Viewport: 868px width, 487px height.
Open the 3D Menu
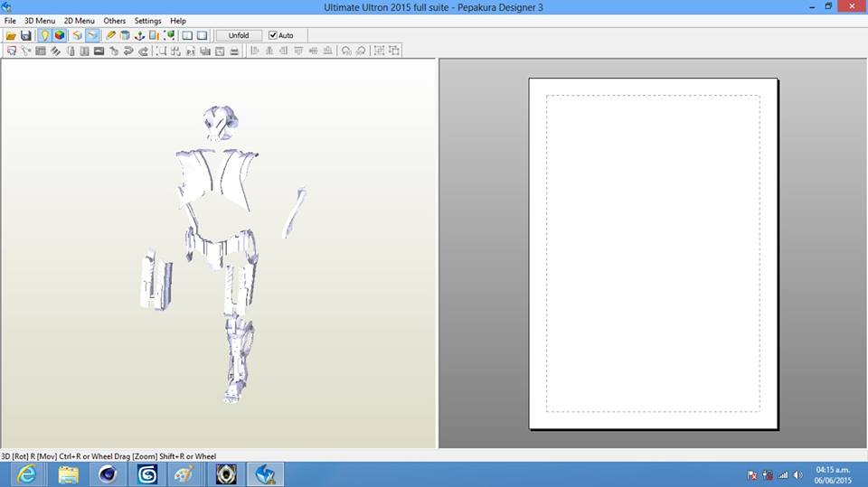pyautogui.click(x=40, y=21)
